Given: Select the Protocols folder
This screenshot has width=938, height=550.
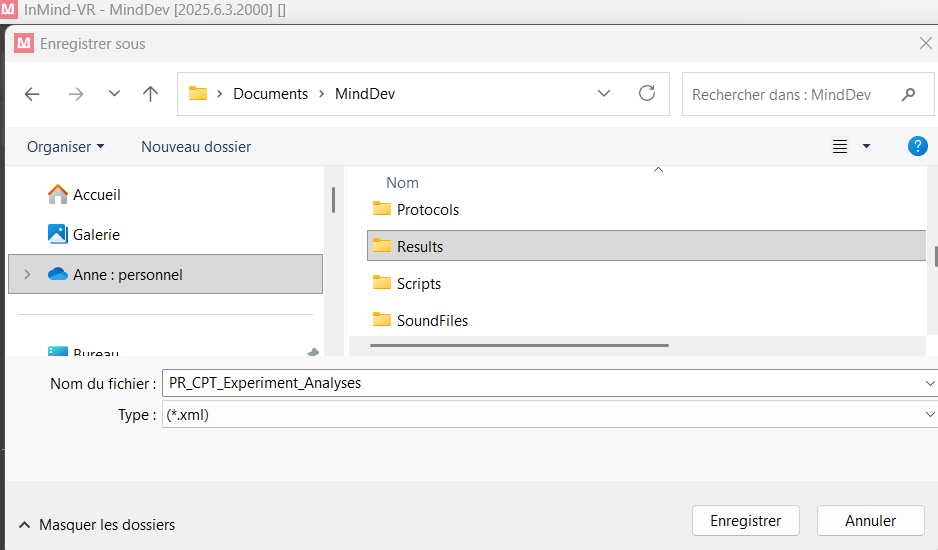Looking at the screenshot, I should pos(427,210).
